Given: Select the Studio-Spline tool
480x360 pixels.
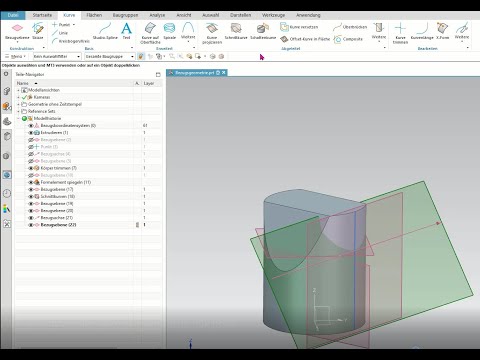Looking at the screenshot, I should click(105, 31).
